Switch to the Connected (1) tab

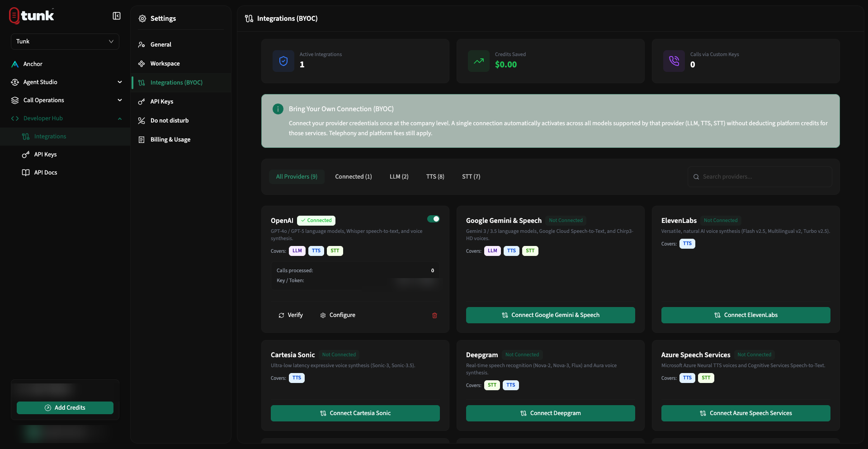354,177
